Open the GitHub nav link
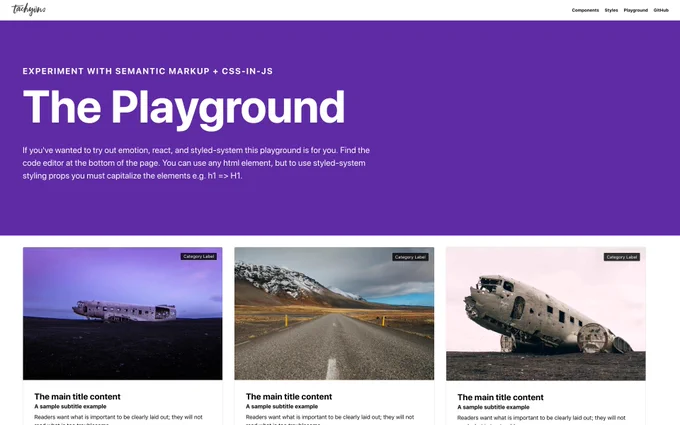Viewport: 680px width, 425px height. coord(661,10)
